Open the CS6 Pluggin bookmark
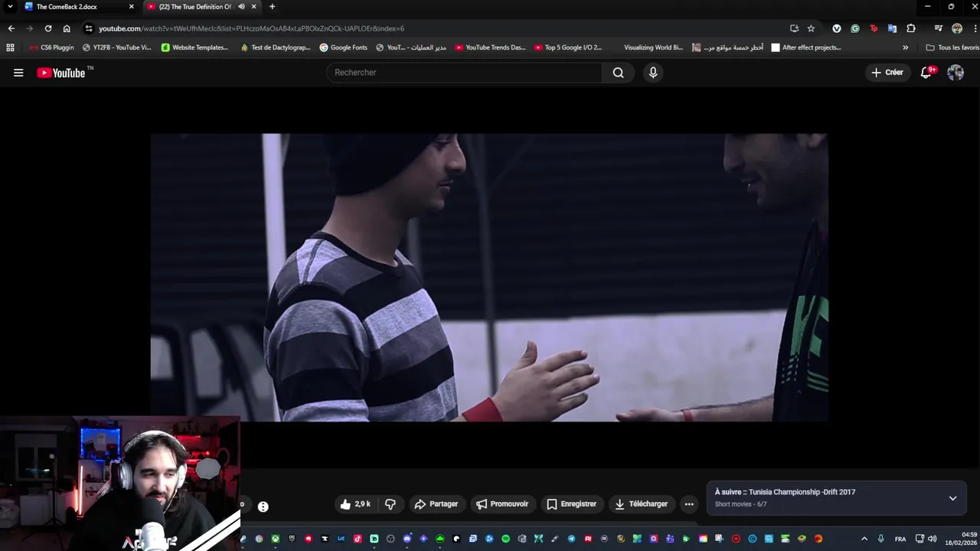This screenshot has height=551, width=980. coord(51,47)
